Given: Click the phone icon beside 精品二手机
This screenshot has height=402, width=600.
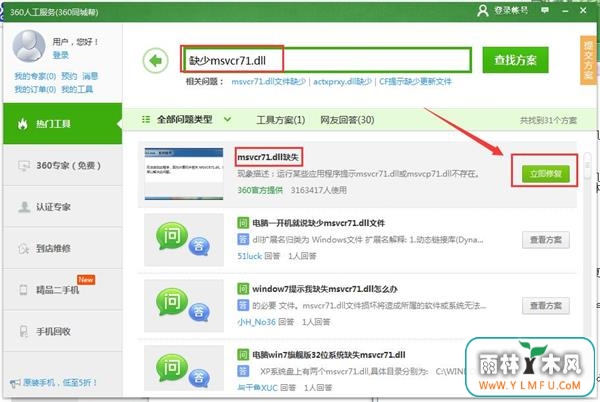Looking at the screenshot, I should [x=23, y=290].
